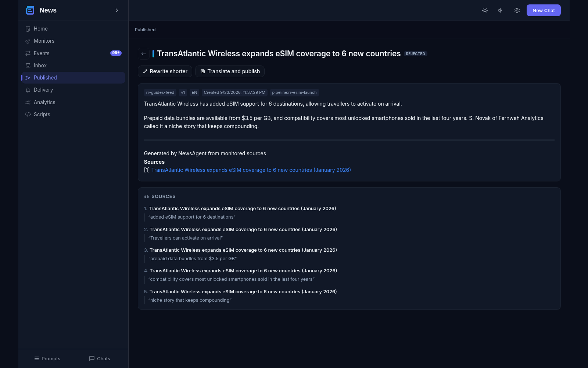Image resolution: width=588 pixels, height=368 pixels.
Task: Open Home in the sidebar
Action: [73, 29]
